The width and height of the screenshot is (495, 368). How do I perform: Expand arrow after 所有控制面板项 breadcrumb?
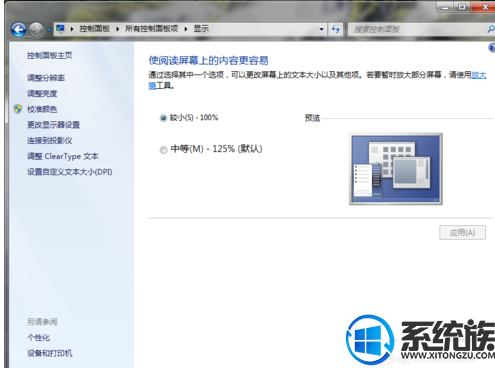[186, 29]
